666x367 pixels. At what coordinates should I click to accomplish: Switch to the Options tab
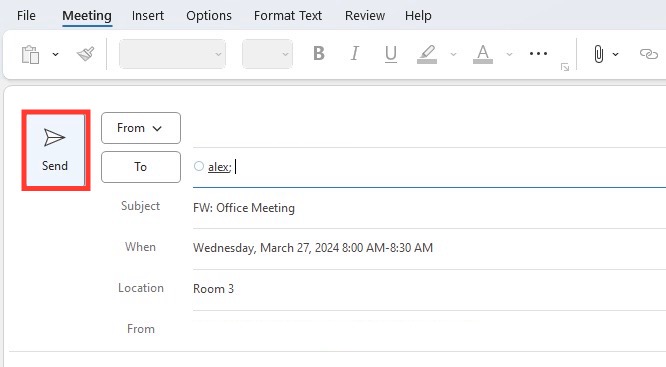click(209, 16)
